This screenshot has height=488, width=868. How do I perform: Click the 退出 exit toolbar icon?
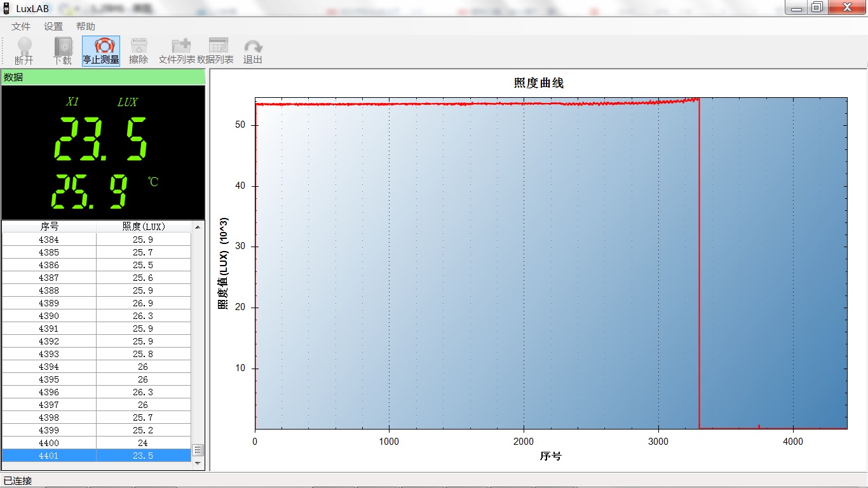pos(253,51)
